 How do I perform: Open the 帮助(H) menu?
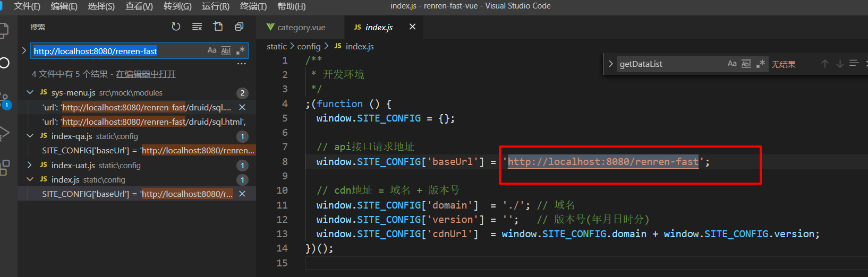[291, 6]
